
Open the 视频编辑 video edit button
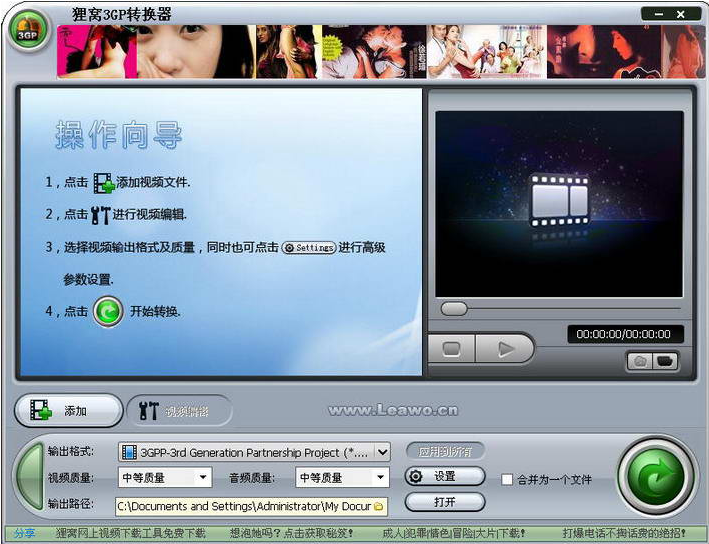click(x=180, y=411)
